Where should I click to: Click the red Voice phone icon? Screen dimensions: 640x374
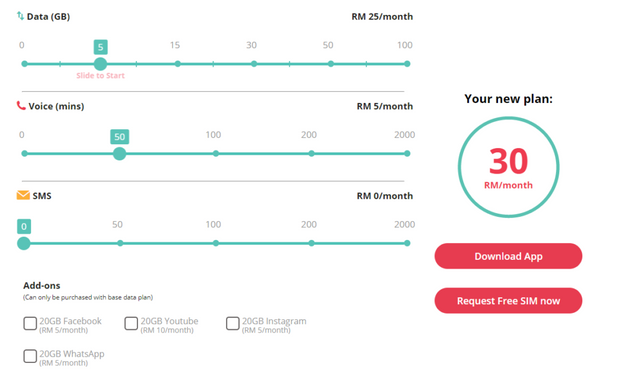pyautogui.click(x=21, y=106)
